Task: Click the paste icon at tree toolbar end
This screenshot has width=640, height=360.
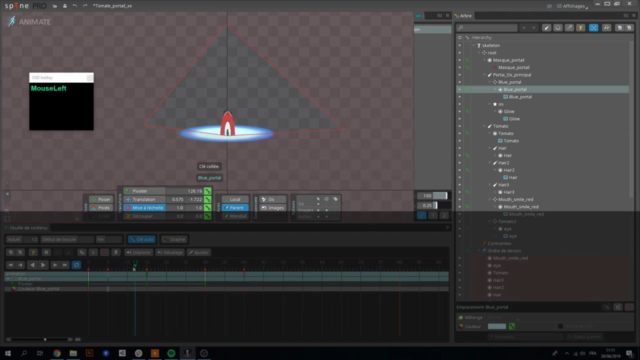Action: [x=629, y=28]
